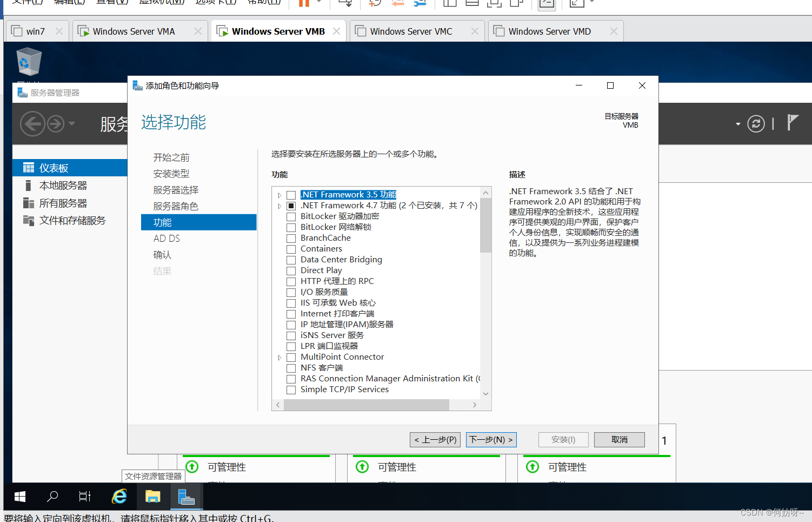Click the wizard title bar icon
This screenshot has width=812, height=522.
pyautogui.click(x=137, y=85)
